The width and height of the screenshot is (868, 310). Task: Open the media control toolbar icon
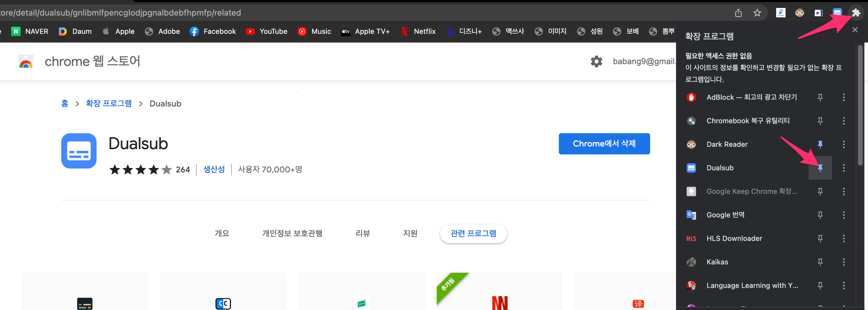pyautogui.click(x=818, y=13)
